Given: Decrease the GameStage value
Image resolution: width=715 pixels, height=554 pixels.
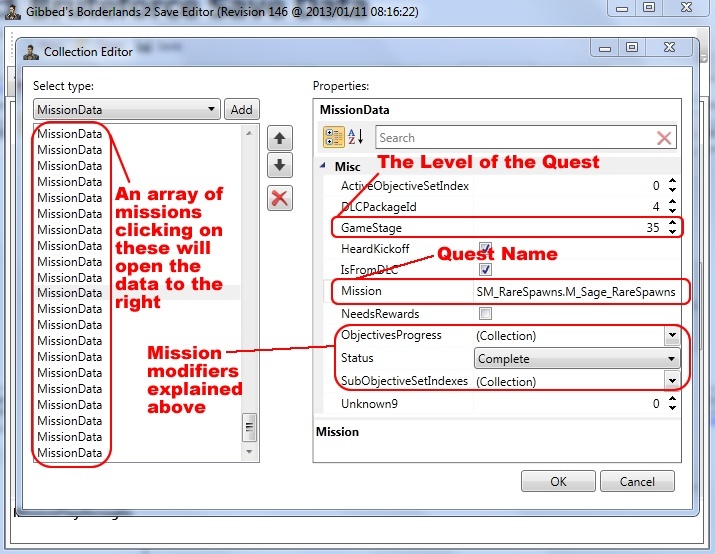Looking at the screenshot, I should point(673,231).
